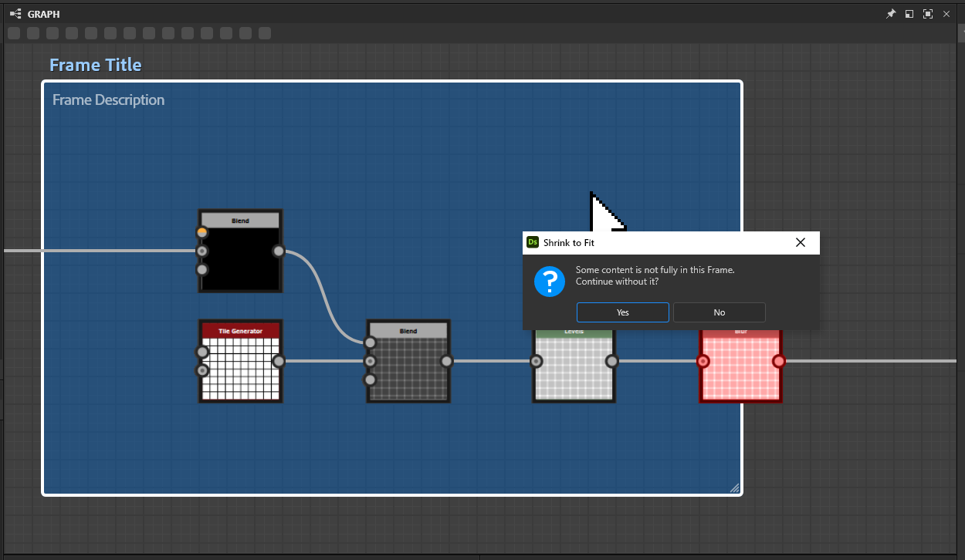Click No in the Shrink to Fit dialog

point(719,312)
